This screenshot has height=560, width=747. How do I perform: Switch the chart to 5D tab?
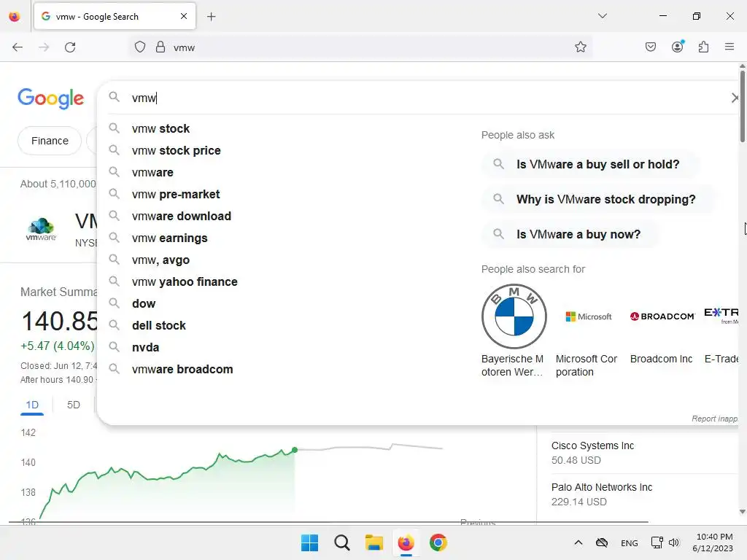74,405
